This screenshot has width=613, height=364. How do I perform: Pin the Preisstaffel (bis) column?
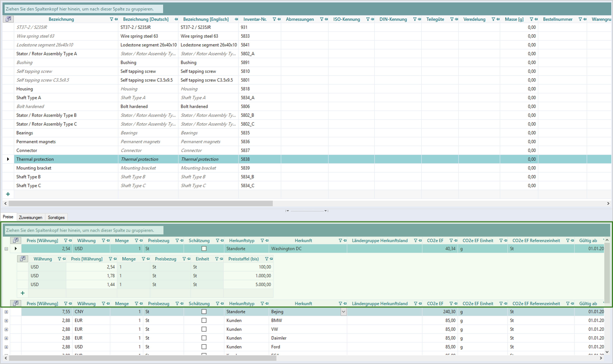tap(271, 259)
